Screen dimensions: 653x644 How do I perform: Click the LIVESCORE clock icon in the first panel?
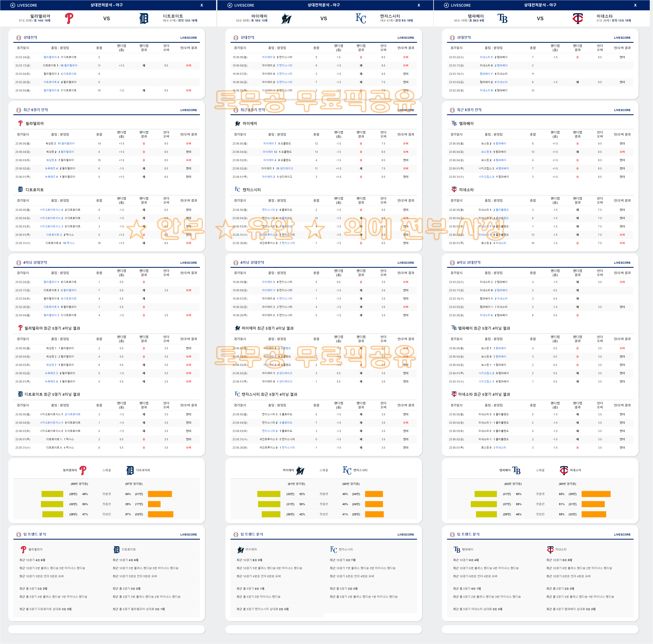[13, 5]
